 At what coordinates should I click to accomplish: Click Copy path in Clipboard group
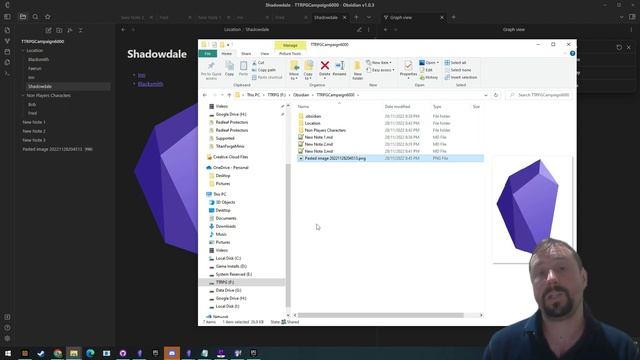tap(264, 70)
